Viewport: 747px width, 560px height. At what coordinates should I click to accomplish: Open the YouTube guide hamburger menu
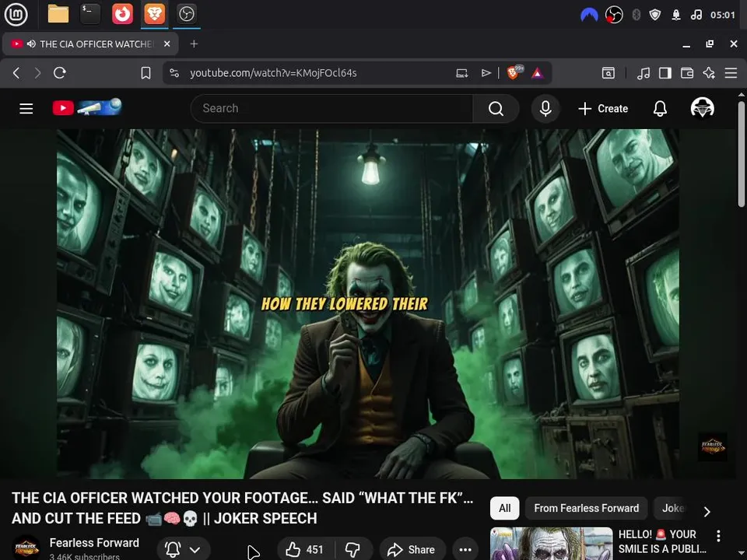26,109
